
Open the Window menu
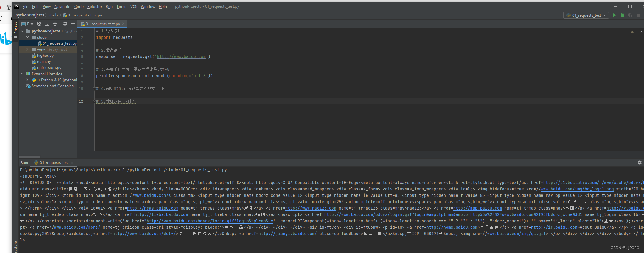148,6
